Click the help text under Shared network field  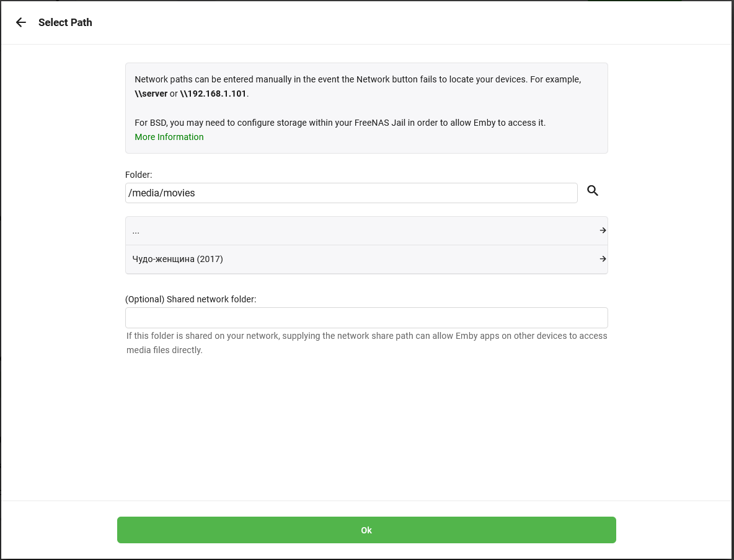coord(366,343)
